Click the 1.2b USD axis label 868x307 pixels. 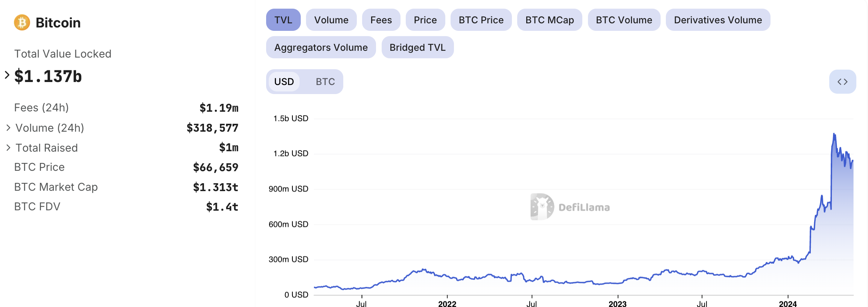(x=291, y=153)
